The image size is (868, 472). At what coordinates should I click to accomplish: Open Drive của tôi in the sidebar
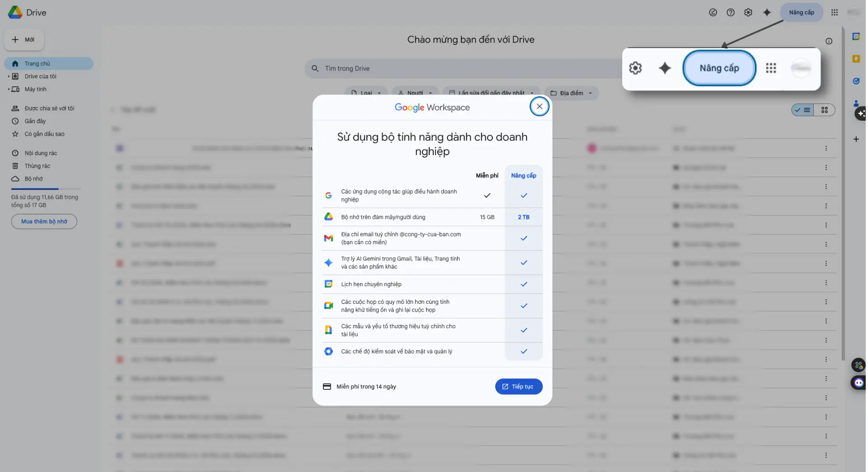pyautogui.click(x=41, y=76)
